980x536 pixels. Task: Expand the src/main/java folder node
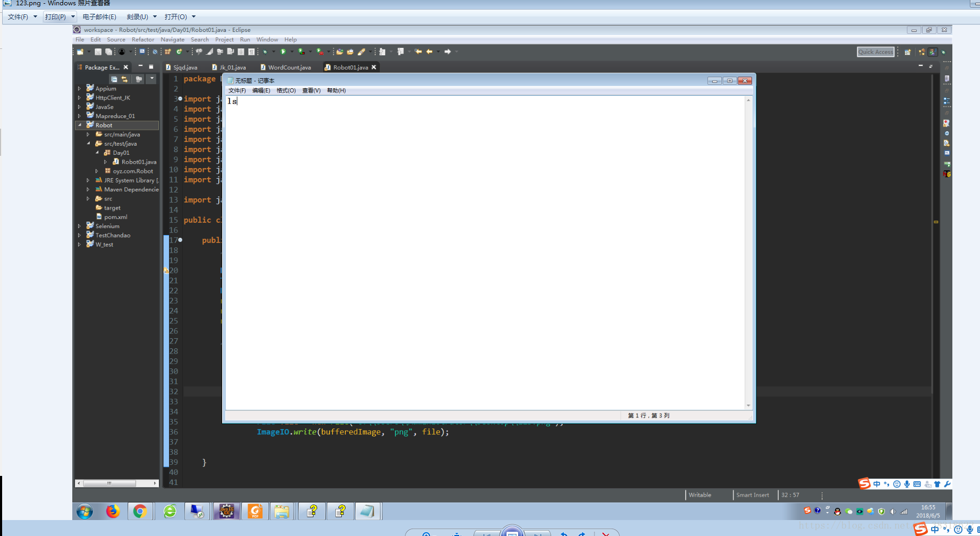point(88,135)
